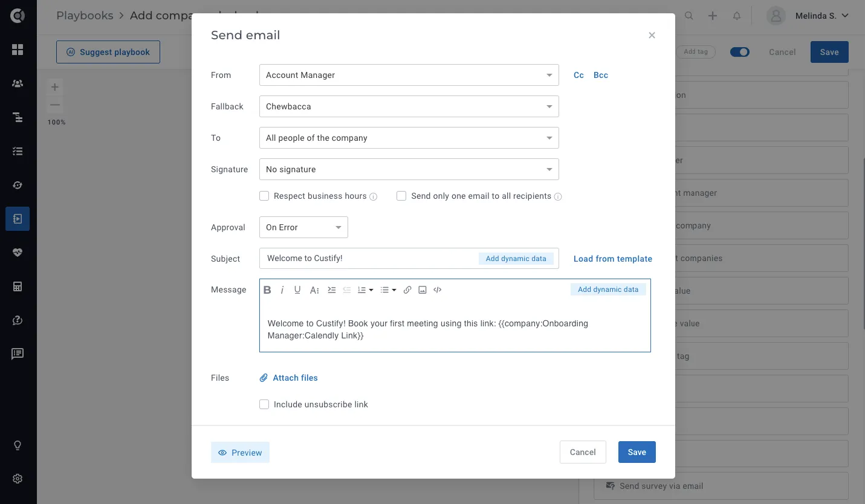This screenshot has width=865, height=504.
Task: Apply italic formatting to message text
Action: (282, 290)
